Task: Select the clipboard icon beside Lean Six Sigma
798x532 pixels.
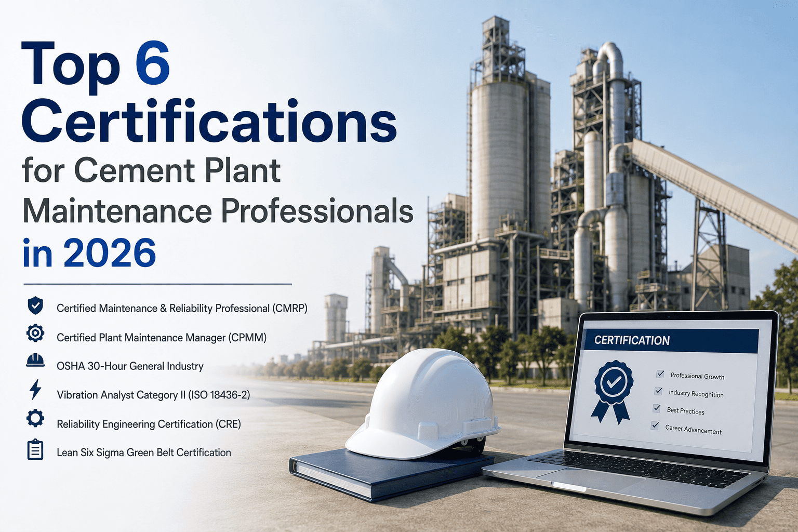Action: [x=35, y=449]
